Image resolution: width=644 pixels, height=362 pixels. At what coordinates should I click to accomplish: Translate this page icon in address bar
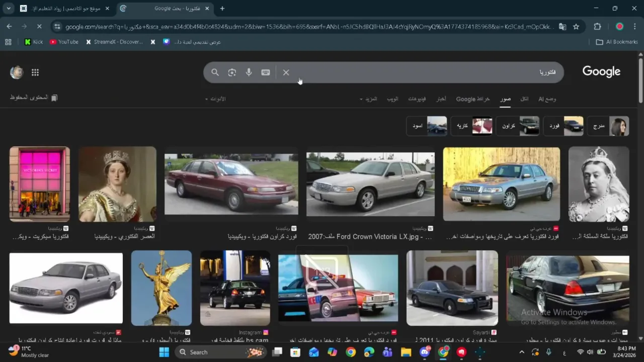coord(562,27)
